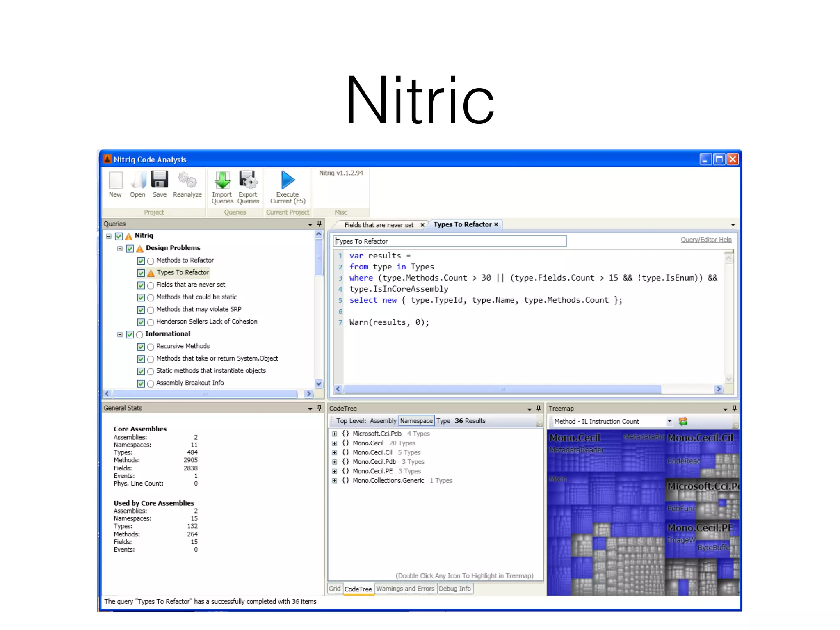This screenshot has width=840, height=630.
Task: Click warning icon beside Types To Refactor
Action: coord(151,273)
